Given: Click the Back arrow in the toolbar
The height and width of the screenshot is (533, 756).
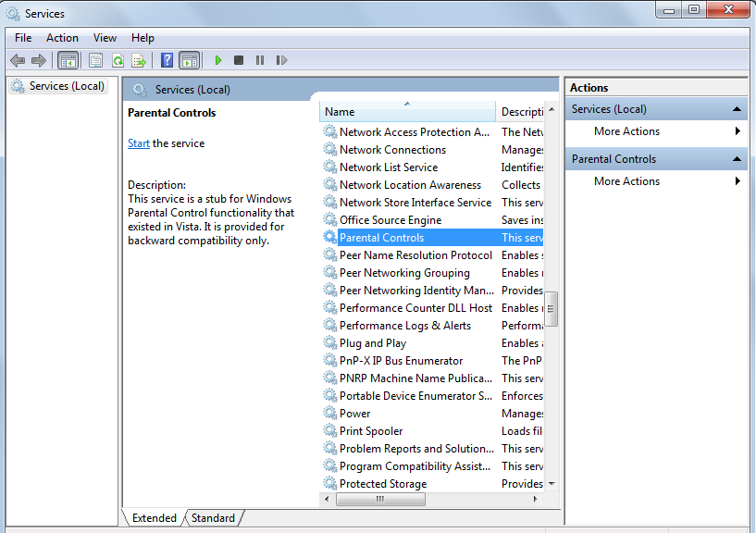Looking at the screenshot, I should tap(17, 60).
